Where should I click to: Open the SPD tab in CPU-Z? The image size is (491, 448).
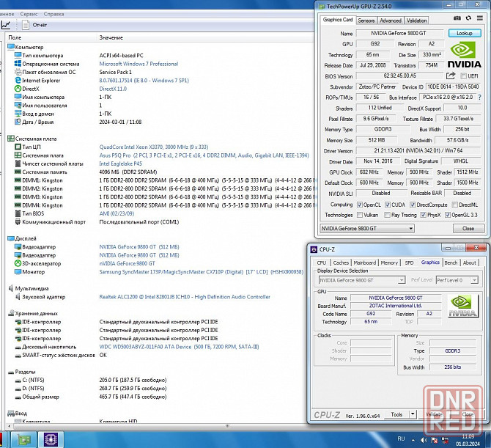(x=409, y=262)
